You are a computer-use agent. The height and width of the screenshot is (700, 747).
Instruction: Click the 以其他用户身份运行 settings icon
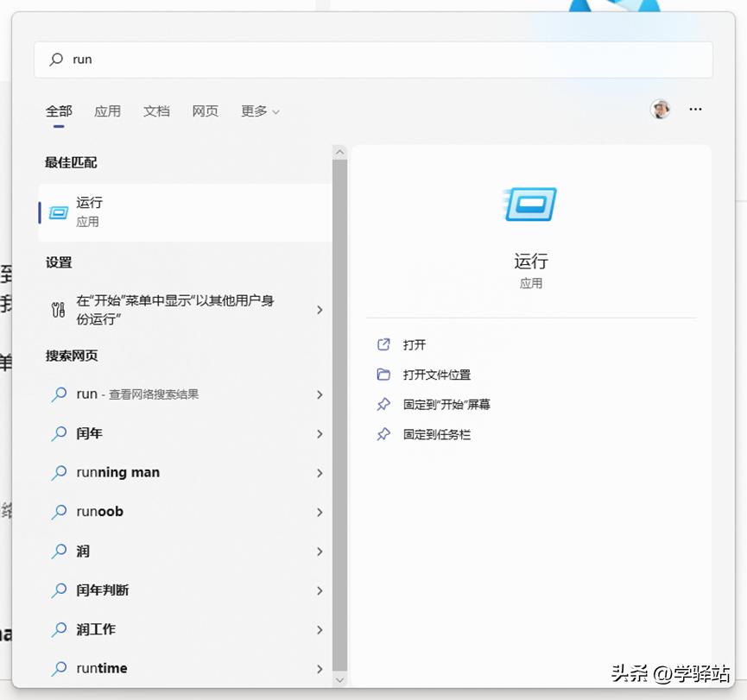coord(59,309)
